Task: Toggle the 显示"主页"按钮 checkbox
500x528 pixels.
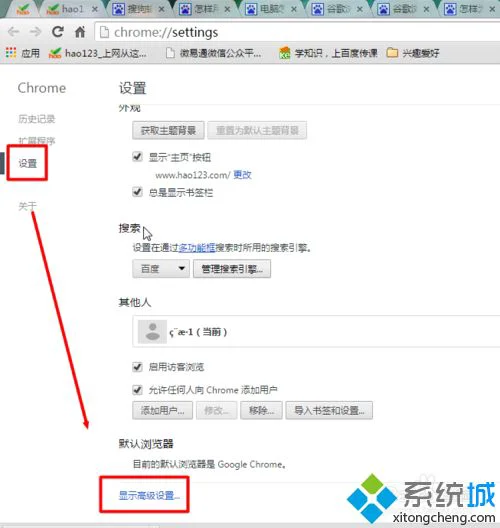Action: click(x=137, y=157)
